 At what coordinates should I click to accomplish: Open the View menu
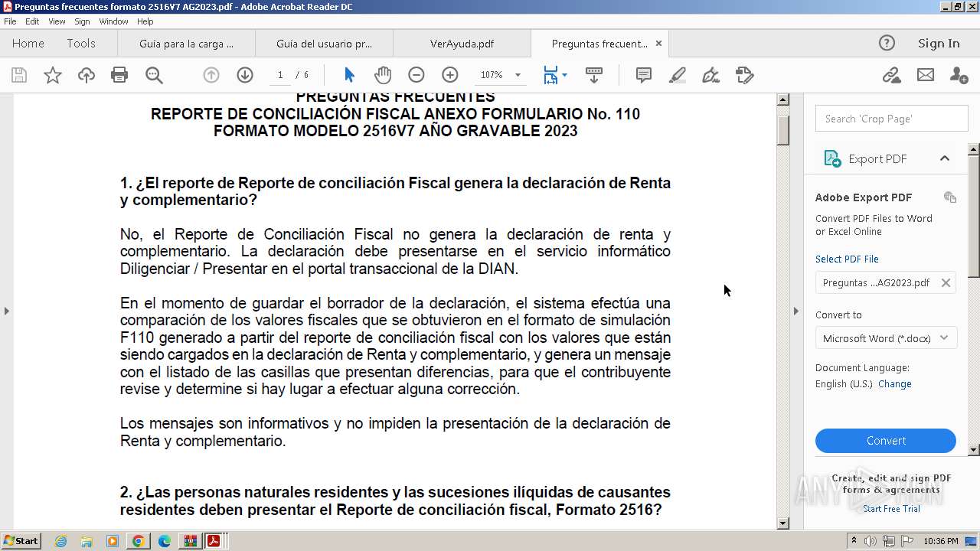point(57,21)
